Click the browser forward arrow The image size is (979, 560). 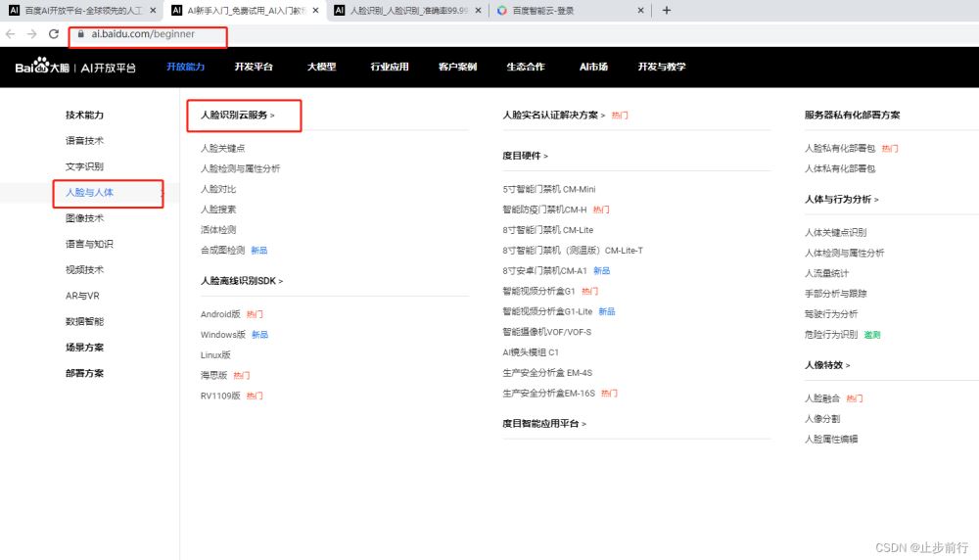(x=32, y=33)
